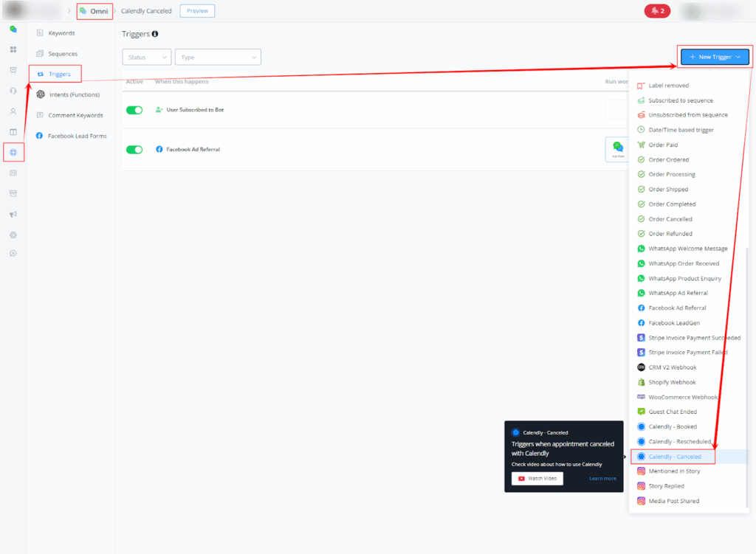Screen dimensions: 756x554
Task: Toggle off the Facebook Ad Referral trigger
Action: 134,150
